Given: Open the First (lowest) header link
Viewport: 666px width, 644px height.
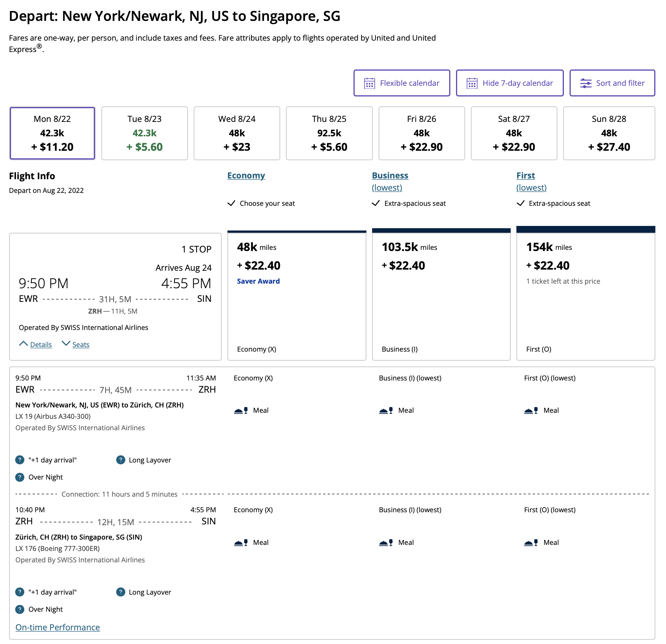Looking at the screenshot, I should click(x=531, y=182).
